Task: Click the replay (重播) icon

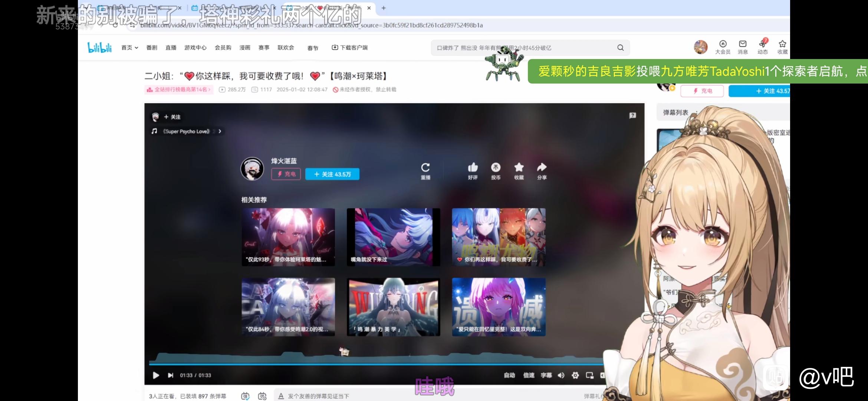Action: pos(425,167)
